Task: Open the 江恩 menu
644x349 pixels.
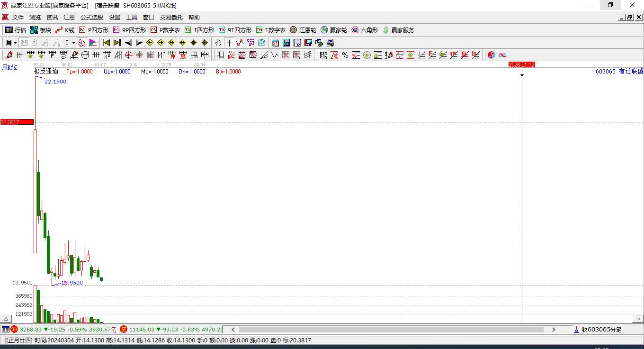Action: tap(69, 18)
